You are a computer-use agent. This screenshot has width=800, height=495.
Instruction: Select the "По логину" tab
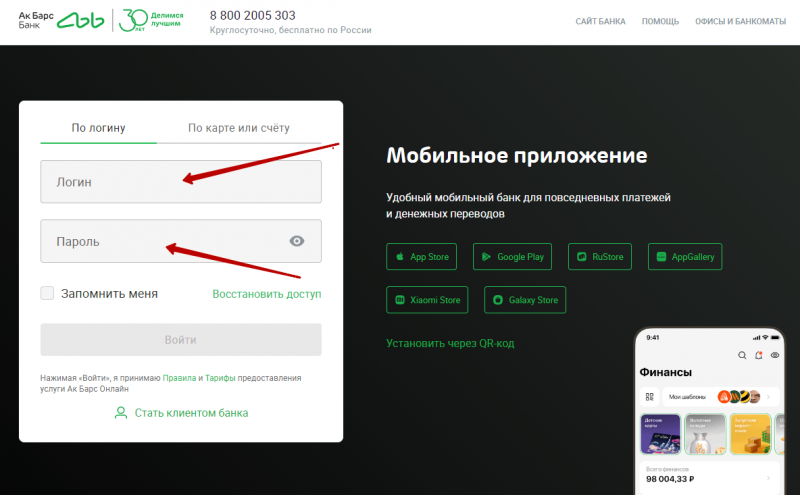99,127
